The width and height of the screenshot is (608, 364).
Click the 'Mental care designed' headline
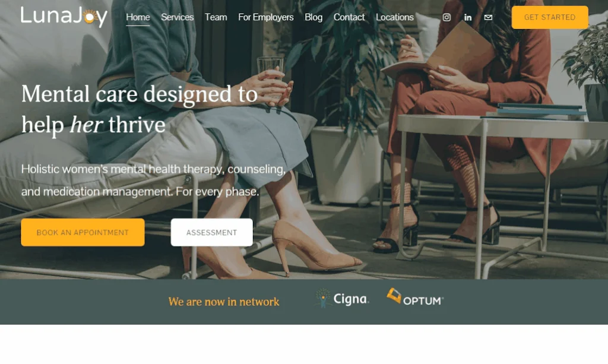139,109
